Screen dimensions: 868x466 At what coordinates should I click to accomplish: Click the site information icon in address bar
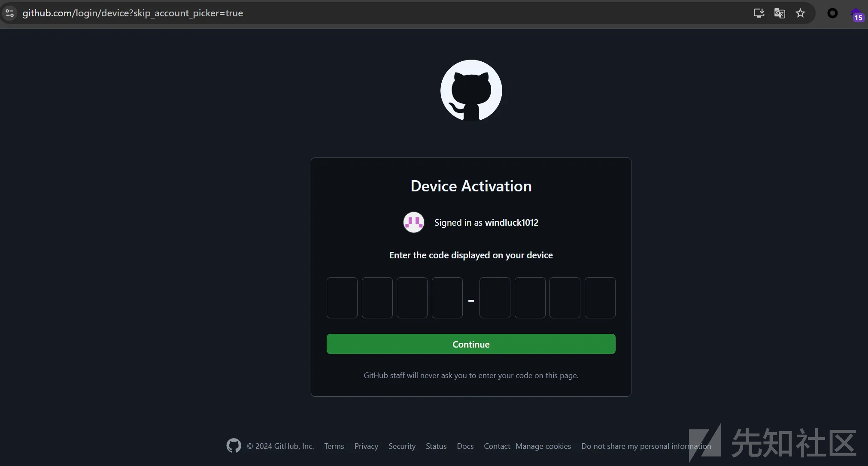pyautogui.click(x=9, y=13)
